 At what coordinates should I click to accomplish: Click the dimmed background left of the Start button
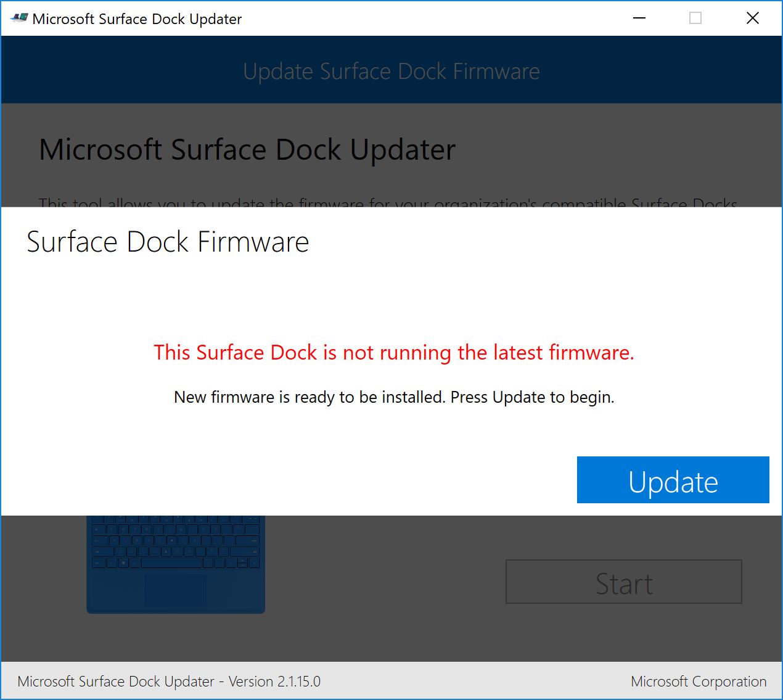382,582
